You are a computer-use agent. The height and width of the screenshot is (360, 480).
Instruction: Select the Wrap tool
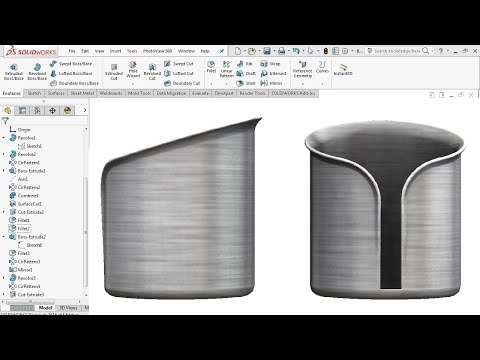click(x=270, y=63)
